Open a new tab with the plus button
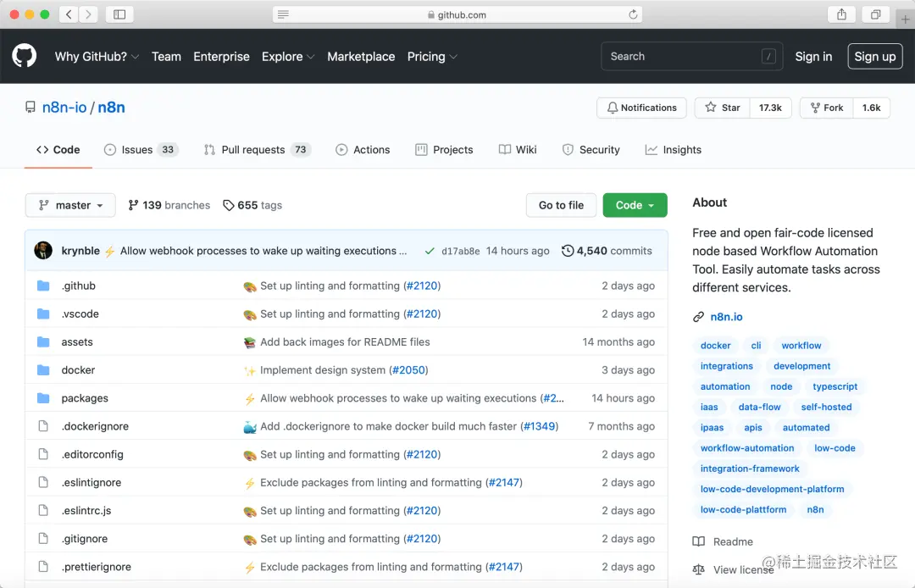 [905, 19]
